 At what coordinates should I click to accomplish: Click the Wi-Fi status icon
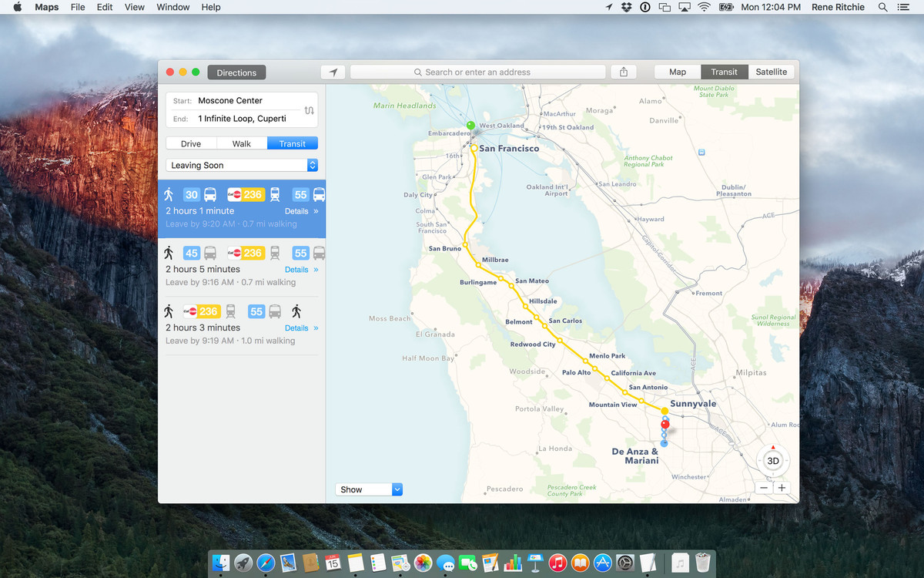click(704, 7)
